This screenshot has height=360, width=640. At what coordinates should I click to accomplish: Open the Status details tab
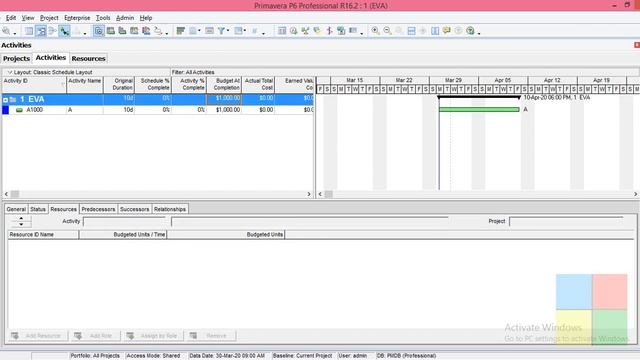pyautogui.click(x=38, y=209)
